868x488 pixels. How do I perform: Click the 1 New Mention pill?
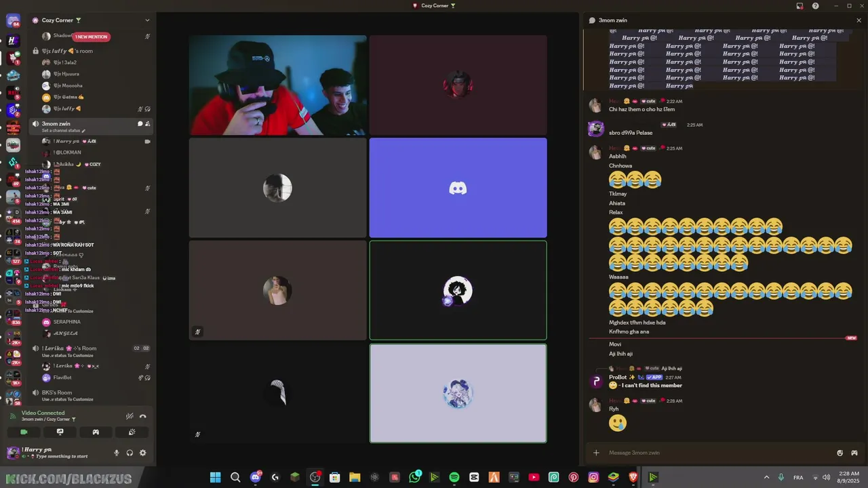91,37
